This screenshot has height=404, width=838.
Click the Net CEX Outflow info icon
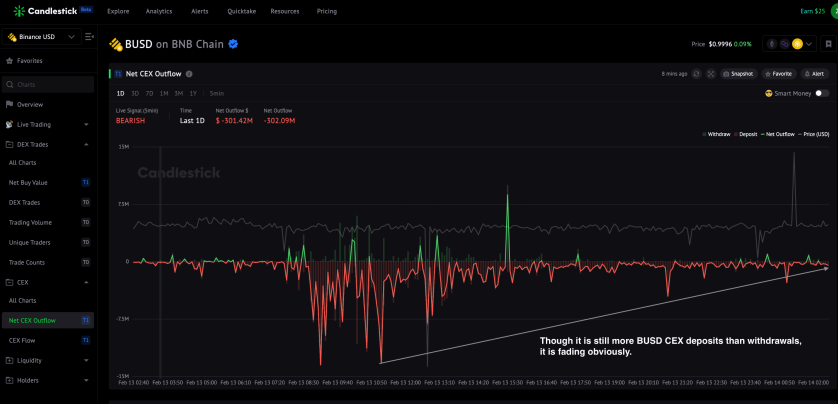189,74
